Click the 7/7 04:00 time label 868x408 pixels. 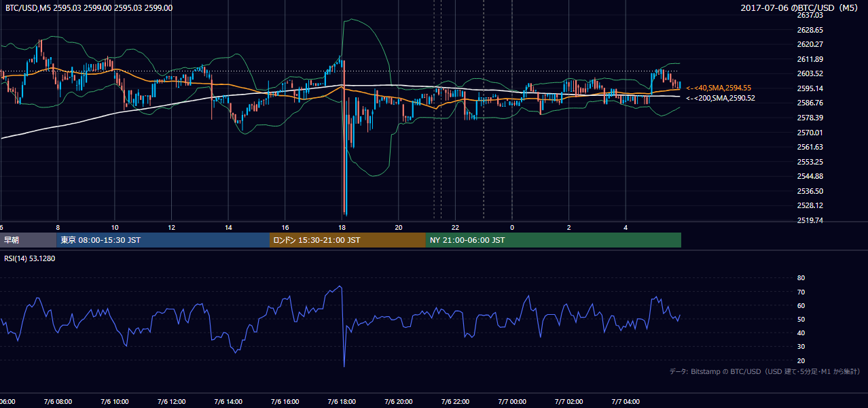point(626,402)
